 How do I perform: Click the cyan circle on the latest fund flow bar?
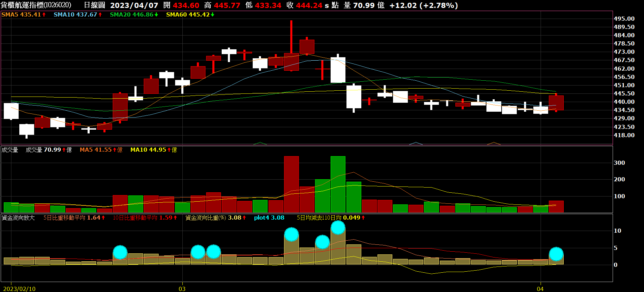(x=556, y=254)
